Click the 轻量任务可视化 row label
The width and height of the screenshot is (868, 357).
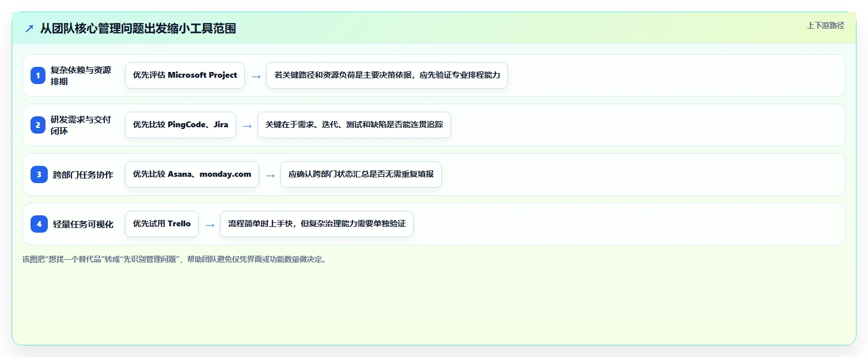pyautogui.click(x=83, y=224)
